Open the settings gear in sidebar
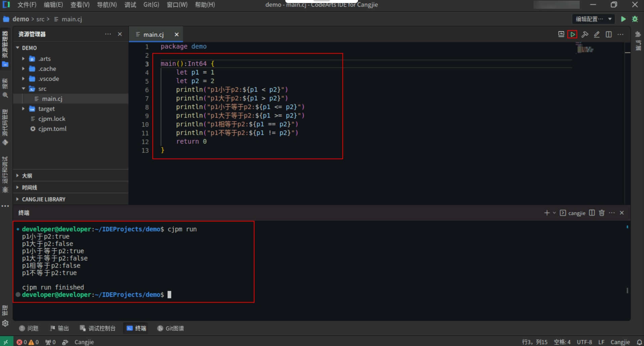Image resolution: width=644 pixels, height=346 pixels. (5, 323)
